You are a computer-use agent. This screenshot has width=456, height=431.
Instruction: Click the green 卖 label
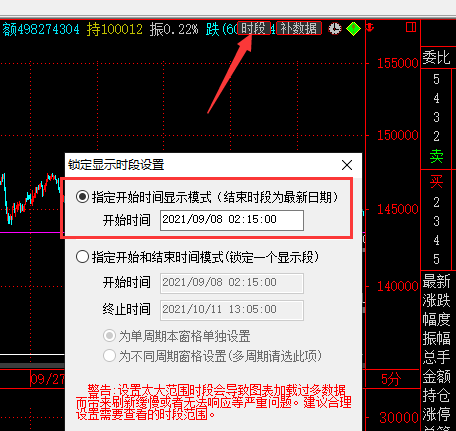[x=436, y=156]
